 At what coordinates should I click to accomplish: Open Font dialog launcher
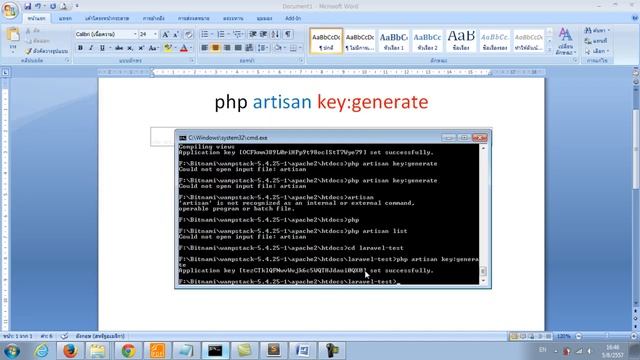(191, 60)
